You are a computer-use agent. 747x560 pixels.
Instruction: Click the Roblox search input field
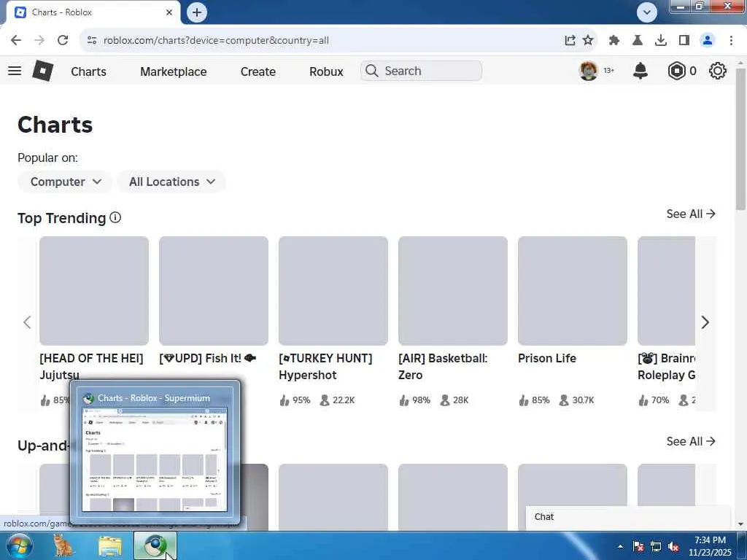pos(421,71)
